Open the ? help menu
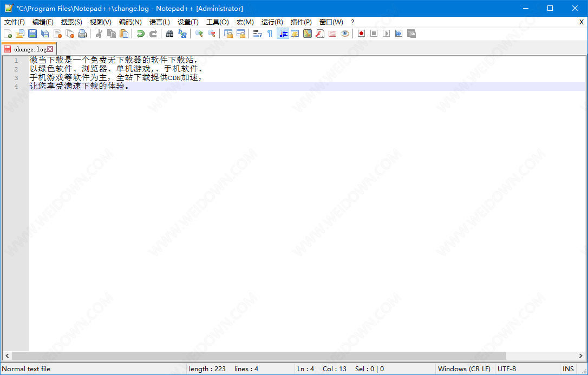 (x=352, y=22)
